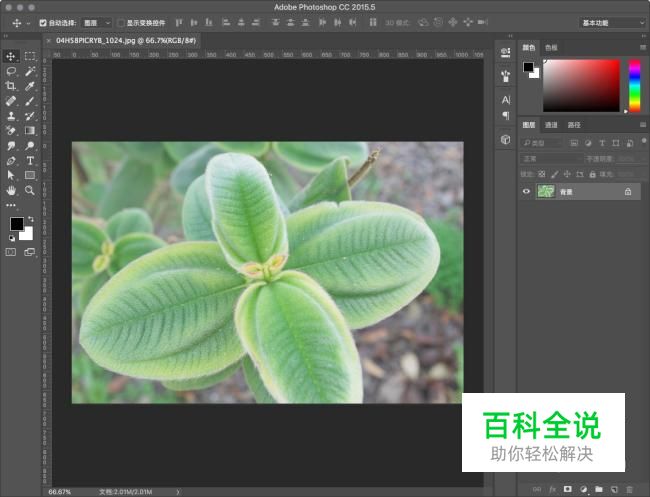Select the Crop tool
The image size is (650, 497).
pyautogui.click(x=11, y=87)
